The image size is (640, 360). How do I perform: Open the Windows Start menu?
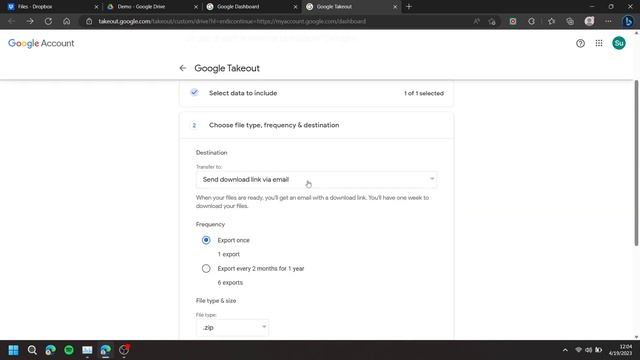pyautogui.click(x=13, y=350)
